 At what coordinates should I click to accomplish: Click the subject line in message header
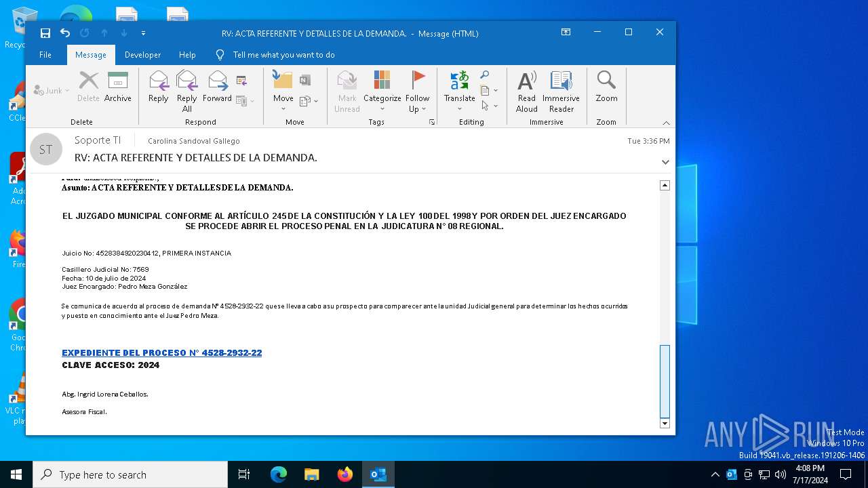pyautogui.click(x=196, y=157)
